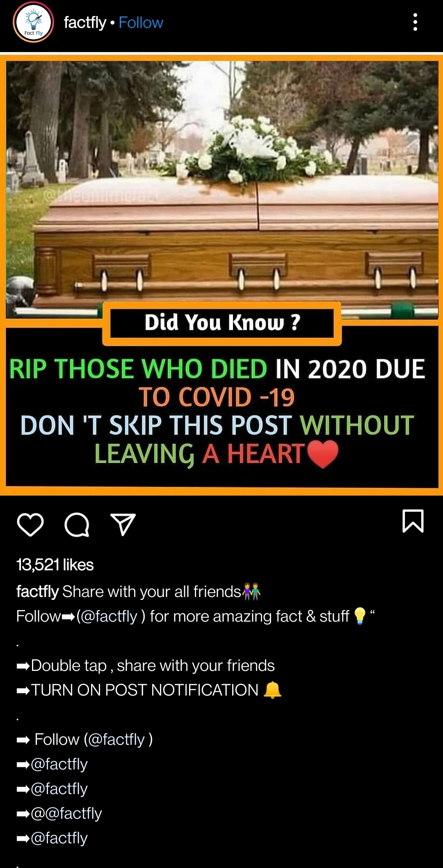Follow the factfly account
This screenshot has width=443, height=868.
(141, 23)
